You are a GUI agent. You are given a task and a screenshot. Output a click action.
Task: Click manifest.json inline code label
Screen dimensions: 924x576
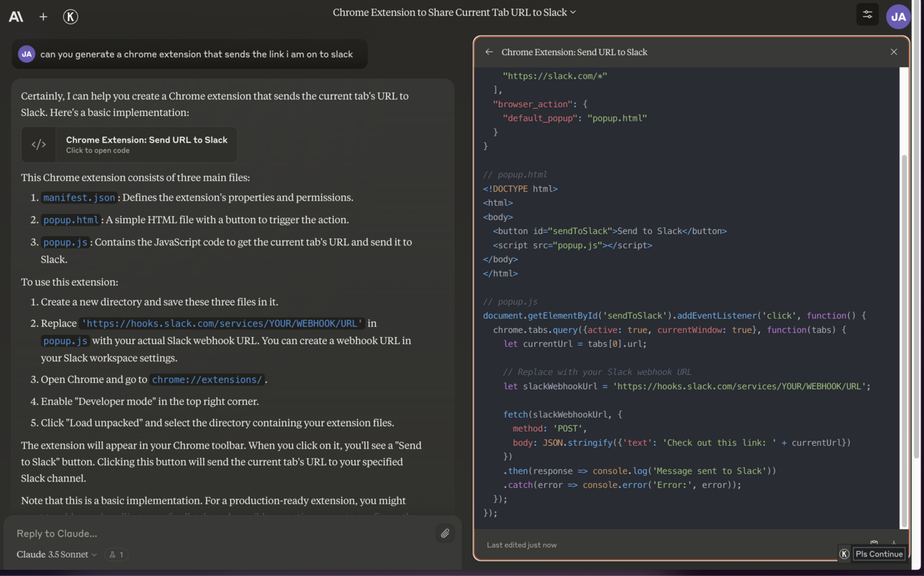point(79,198)
